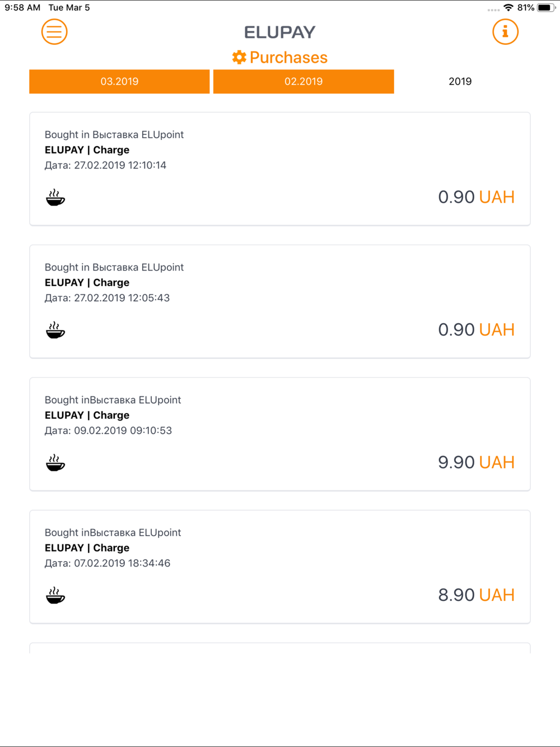
Task: Select the 9.90 UAH purchase amount
Action: pyautogui.click(x=476, y=463)
